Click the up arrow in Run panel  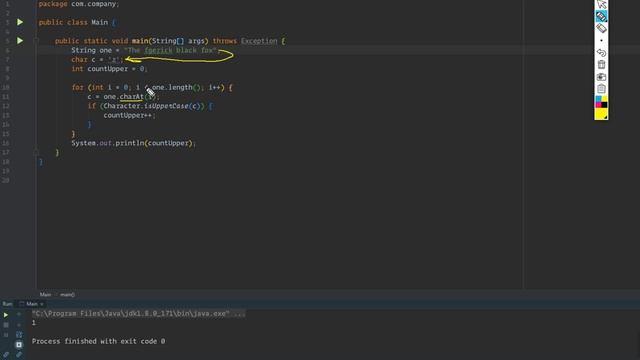19,315
